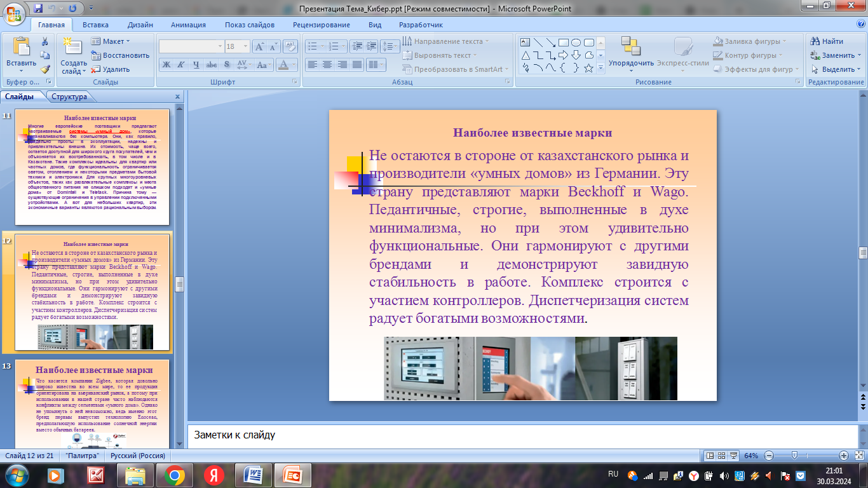Switch to the Анимация ribbon tab
The width and height of the screenshot is (868, 488).
(188, 25)
